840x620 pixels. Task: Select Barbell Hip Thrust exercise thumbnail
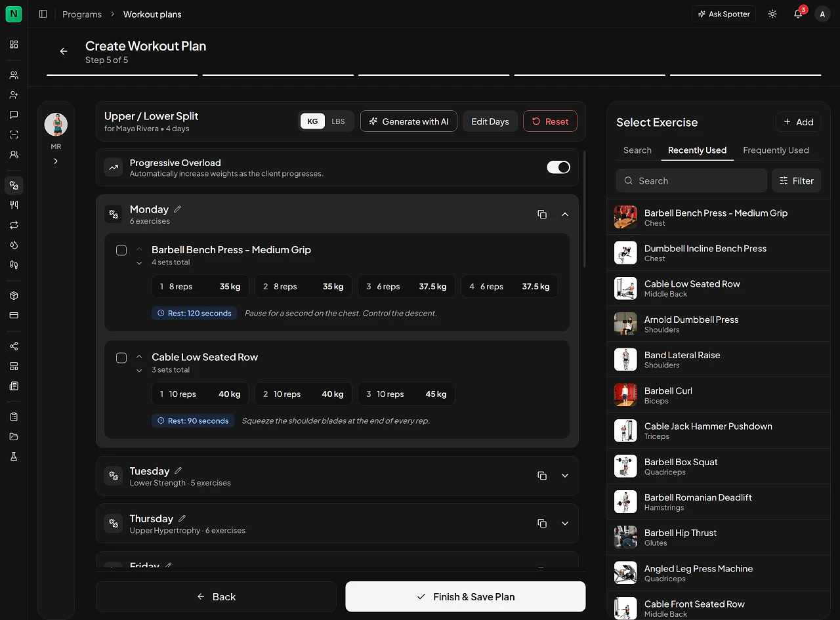[x=625, y=537]
